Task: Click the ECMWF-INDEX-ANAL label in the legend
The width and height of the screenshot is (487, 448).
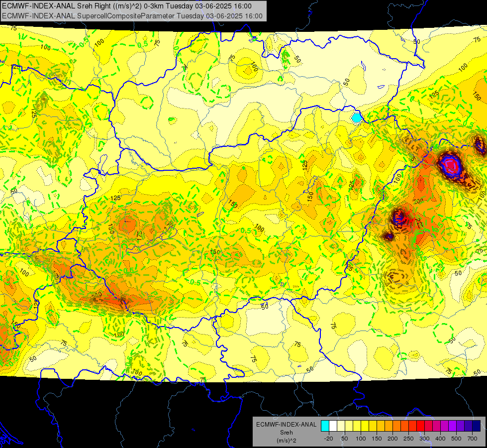Action: point(286,425)
